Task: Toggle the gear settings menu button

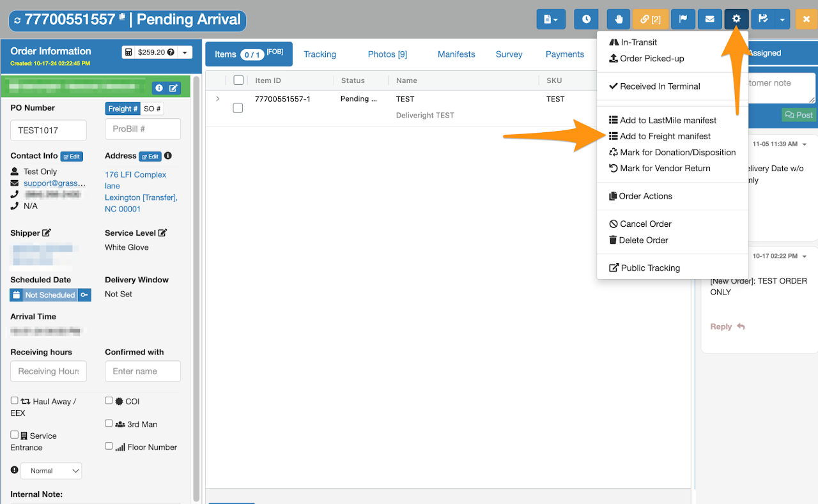Action: (737, 19)
